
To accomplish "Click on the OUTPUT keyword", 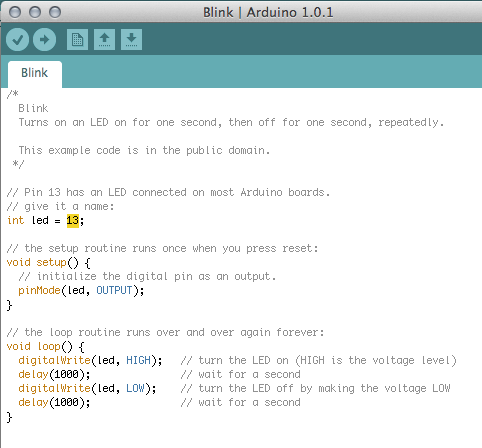I will pyautogui.click(x=114, y=290).
